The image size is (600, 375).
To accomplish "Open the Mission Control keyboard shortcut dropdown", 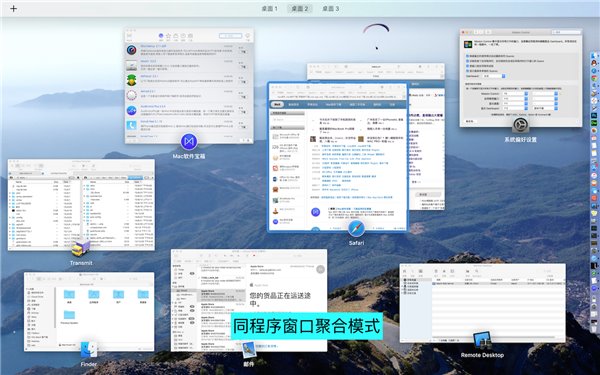I will (515, 94).
